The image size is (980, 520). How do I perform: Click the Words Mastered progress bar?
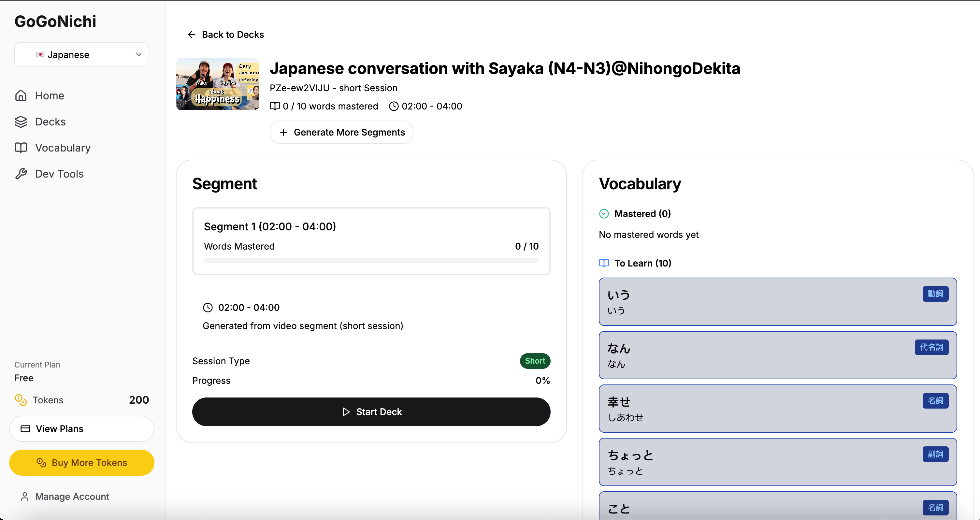[x=371, y=261]
